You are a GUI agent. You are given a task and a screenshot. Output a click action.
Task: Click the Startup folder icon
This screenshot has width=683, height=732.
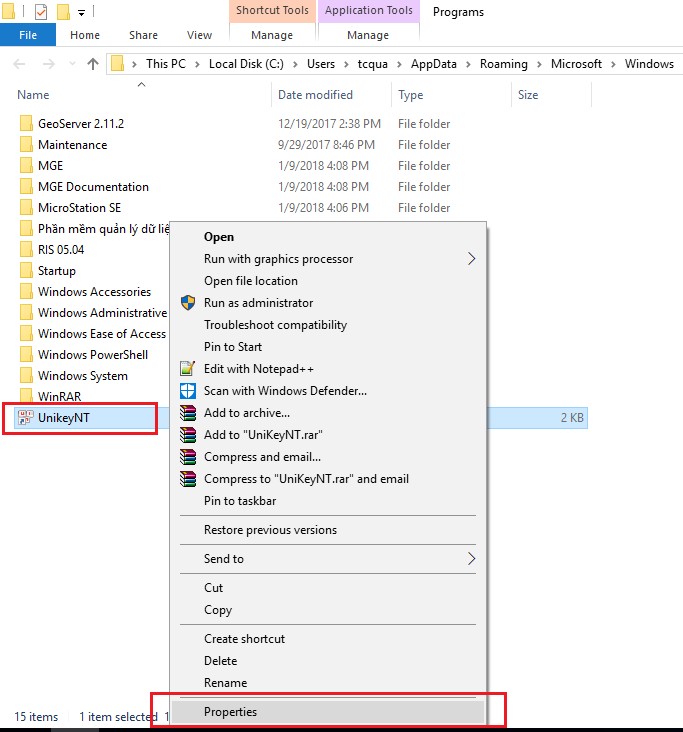point(26,271)
